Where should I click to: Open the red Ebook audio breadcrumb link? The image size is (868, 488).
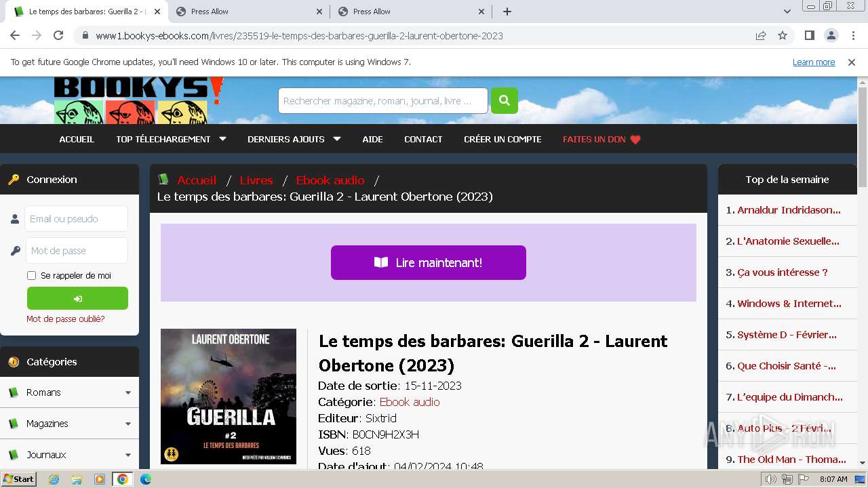click(330, 180)
